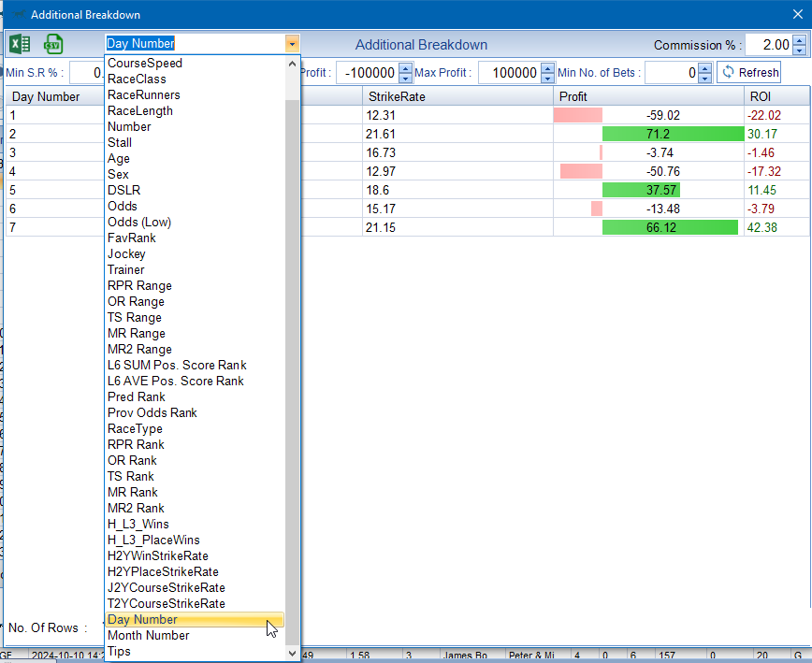Click the Refresh button
The image size is (812, 663).
click(x=748, y=73)
